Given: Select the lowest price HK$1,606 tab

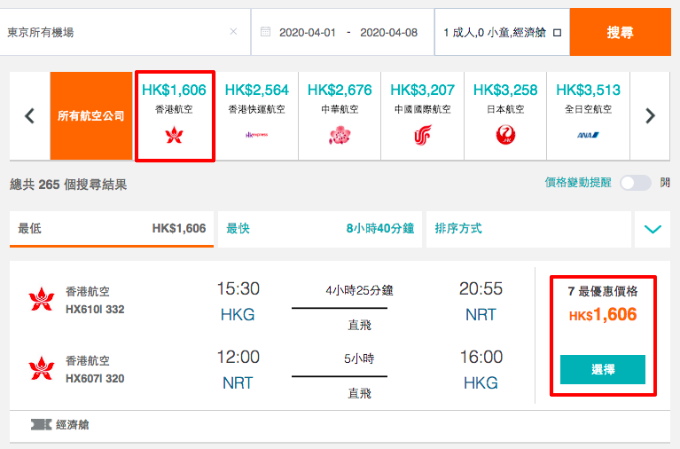Looking at the screenshot, I should point(111,229).
